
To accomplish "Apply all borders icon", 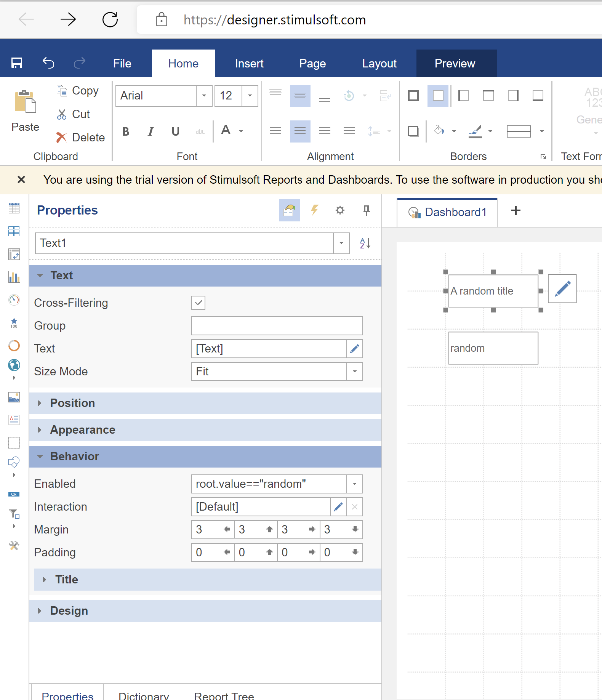I will (x=413, y=96).
